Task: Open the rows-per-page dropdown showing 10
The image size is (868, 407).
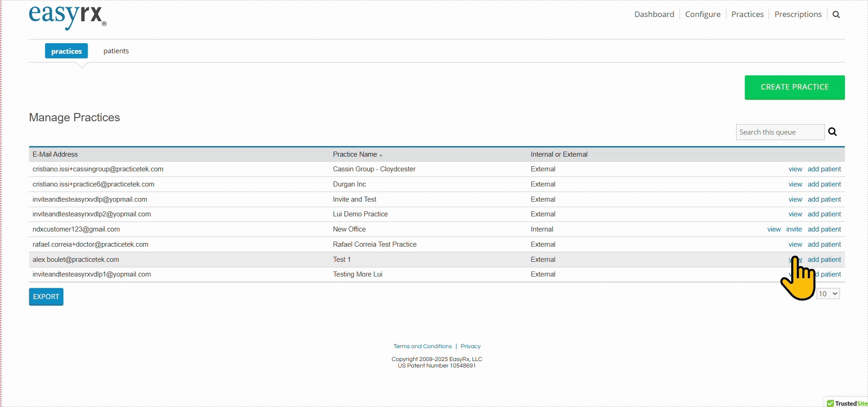Action: 828,294
